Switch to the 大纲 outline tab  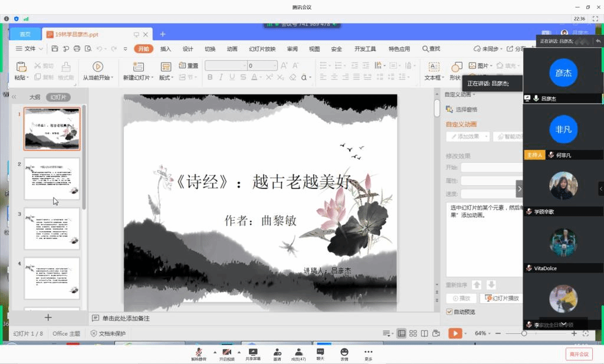pyautogui.click(x=35, y=97)
